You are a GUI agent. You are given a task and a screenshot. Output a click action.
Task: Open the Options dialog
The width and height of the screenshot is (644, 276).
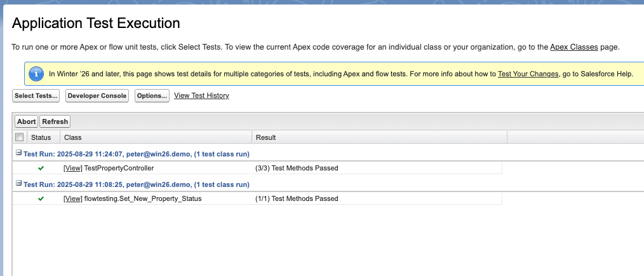152,96
